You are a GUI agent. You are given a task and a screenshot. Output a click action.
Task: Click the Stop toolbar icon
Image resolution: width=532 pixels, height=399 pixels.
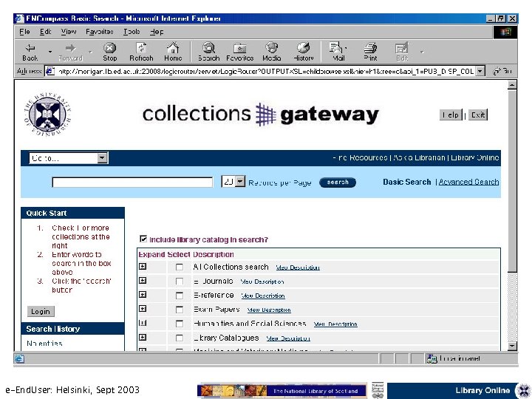coord(109,52)
